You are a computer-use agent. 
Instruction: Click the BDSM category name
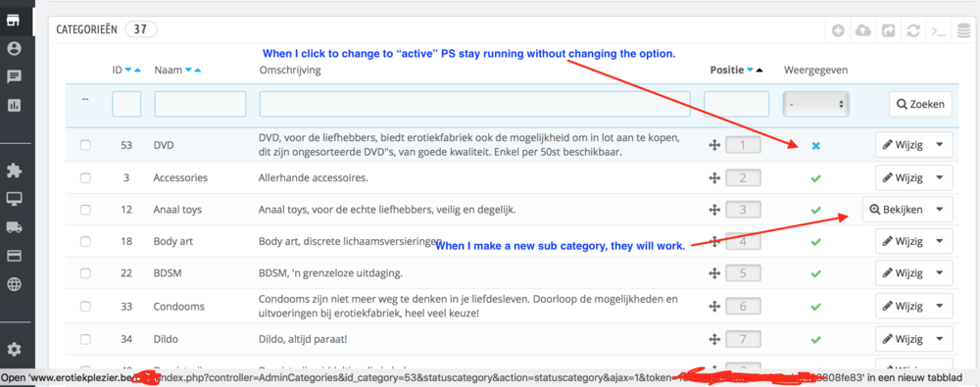[168, 273]
